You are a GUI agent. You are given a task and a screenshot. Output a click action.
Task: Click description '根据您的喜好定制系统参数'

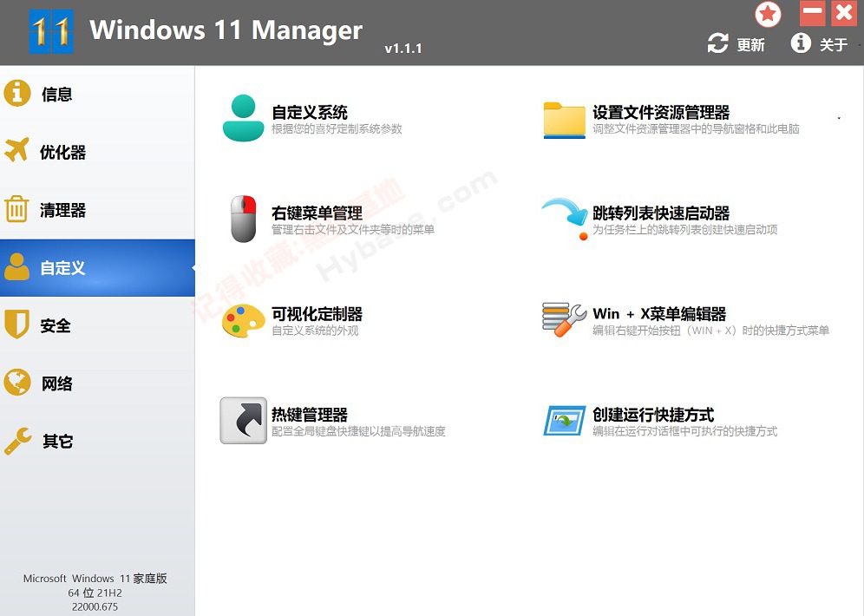[337, 129]
